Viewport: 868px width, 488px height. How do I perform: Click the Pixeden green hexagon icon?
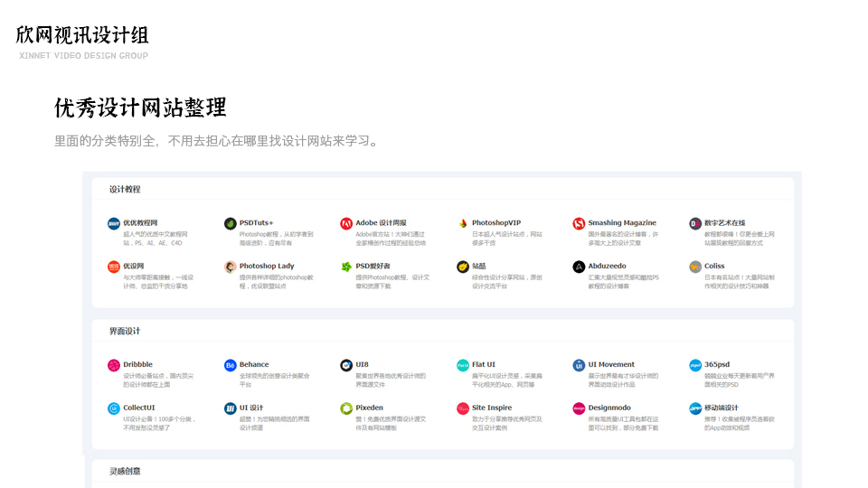[x=346, y=408]
